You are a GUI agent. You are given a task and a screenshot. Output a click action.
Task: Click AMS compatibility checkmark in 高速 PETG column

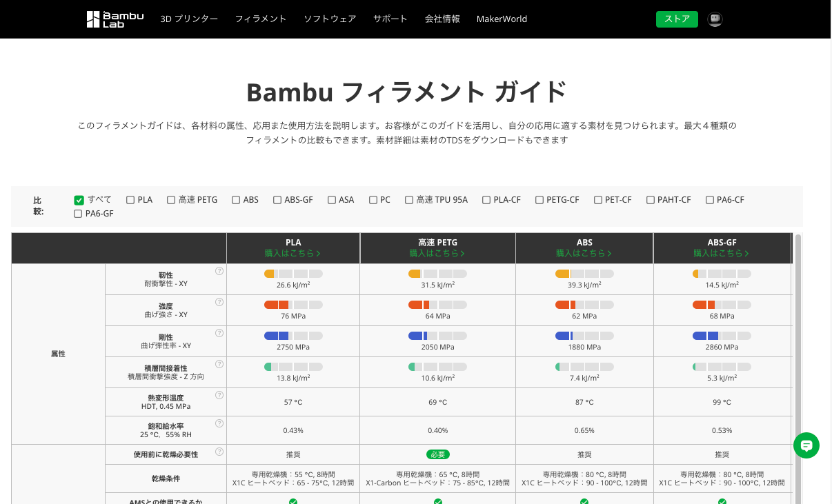[437, 501]
